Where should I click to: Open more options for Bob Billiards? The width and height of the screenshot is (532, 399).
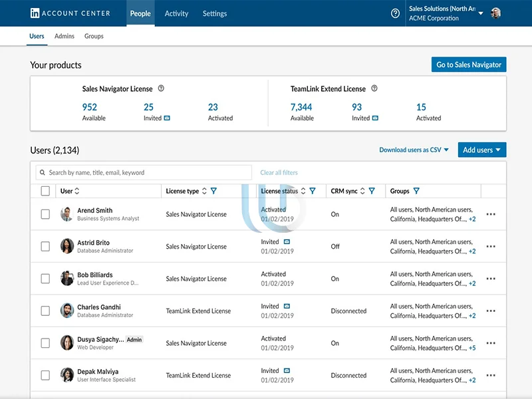491,279
